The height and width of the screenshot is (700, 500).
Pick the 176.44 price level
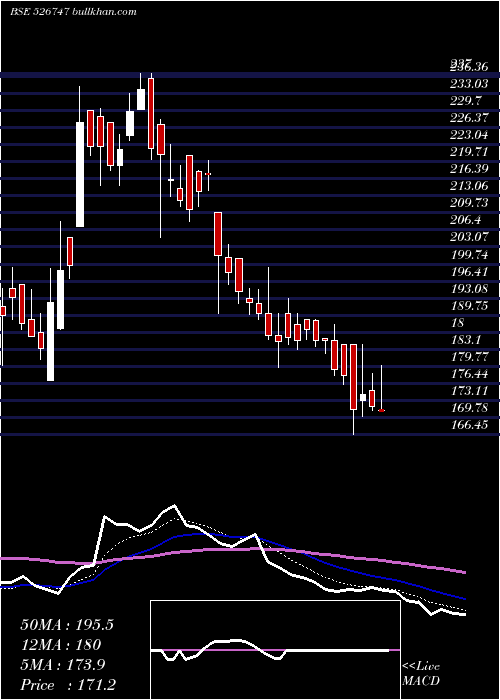click(x=469, y=374)
